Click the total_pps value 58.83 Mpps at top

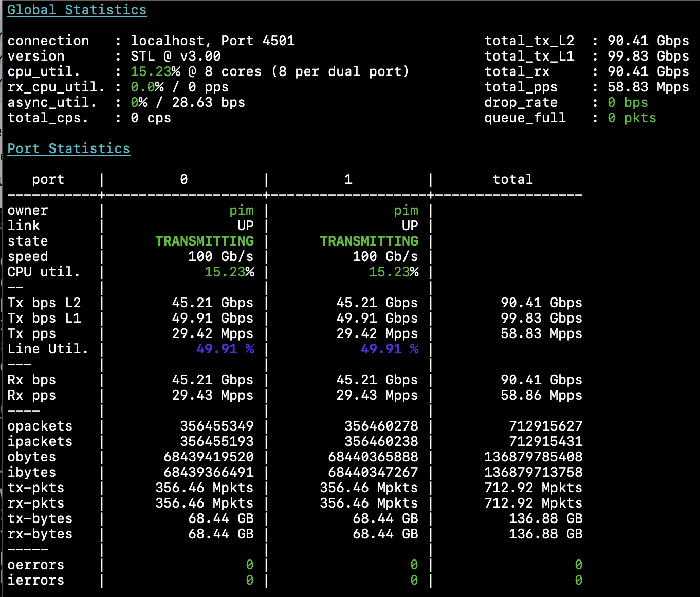click(648, 87)
